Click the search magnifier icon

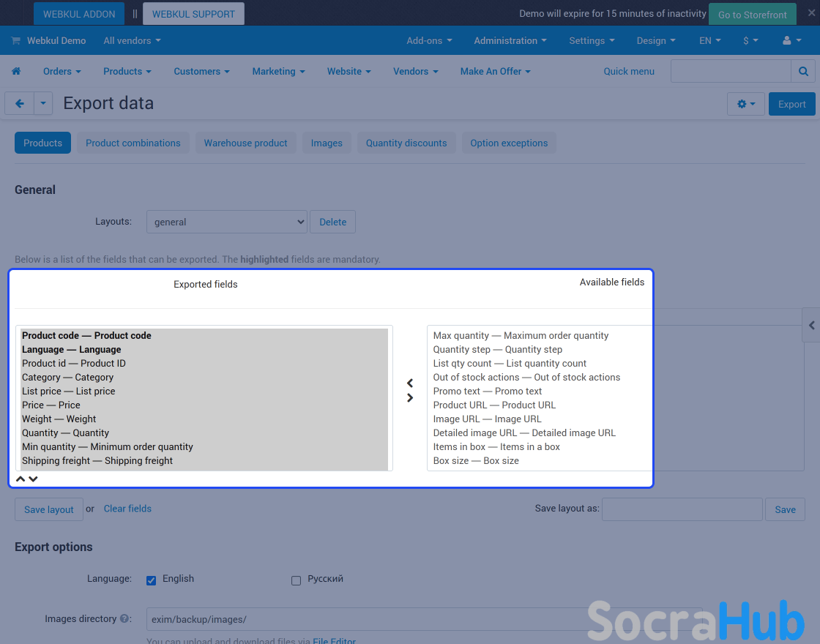coord(802,71)
